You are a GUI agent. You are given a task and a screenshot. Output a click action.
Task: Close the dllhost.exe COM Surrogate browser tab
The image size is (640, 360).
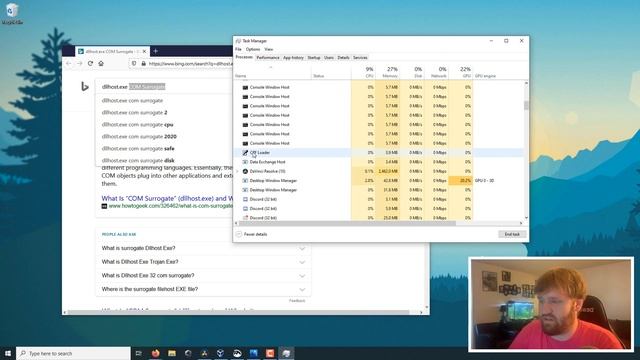[x=144, y=51]
